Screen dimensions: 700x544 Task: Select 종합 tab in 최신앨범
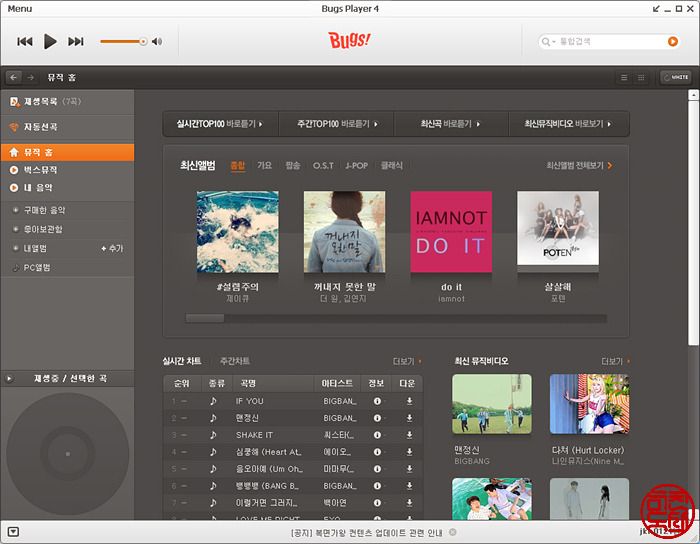pos(238,166)
